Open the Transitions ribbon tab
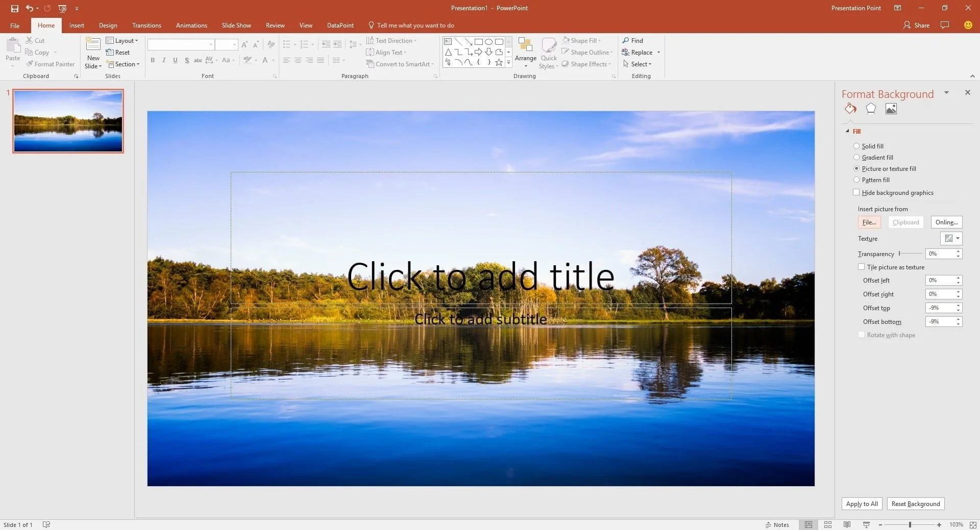980x530 pixels. coord(146,25)
